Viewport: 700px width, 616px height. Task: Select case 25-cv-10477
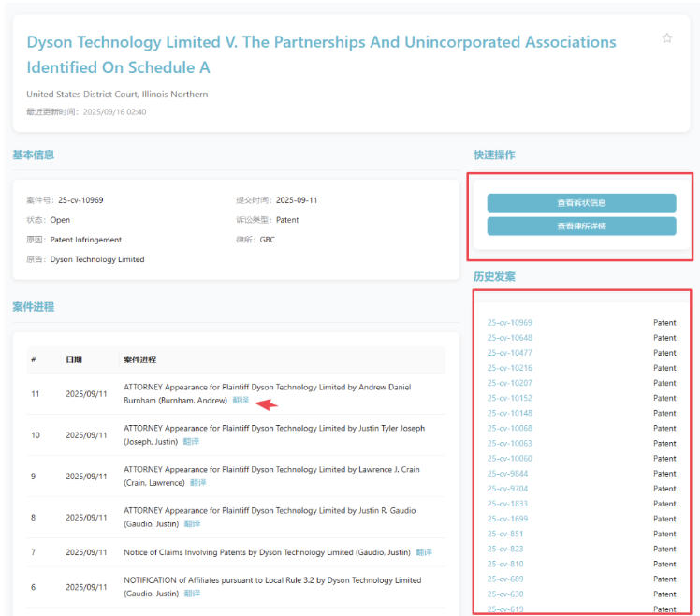(509, 353)
